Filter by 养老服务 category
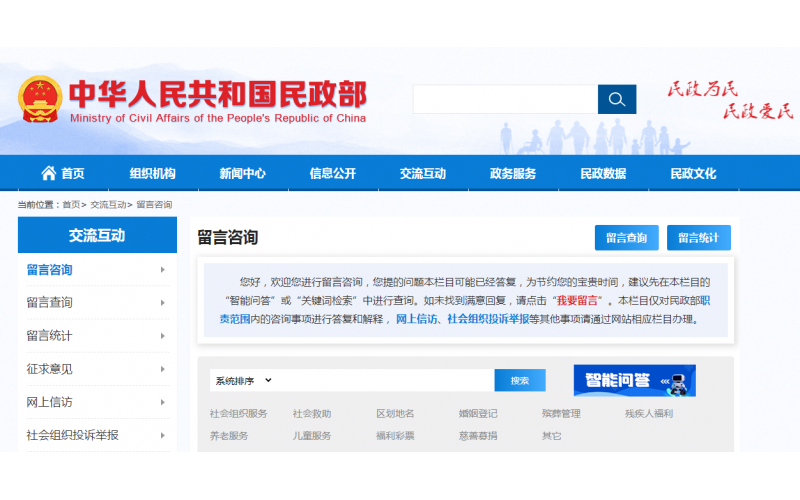The image size is (800, 500). [x=229, y=436]
